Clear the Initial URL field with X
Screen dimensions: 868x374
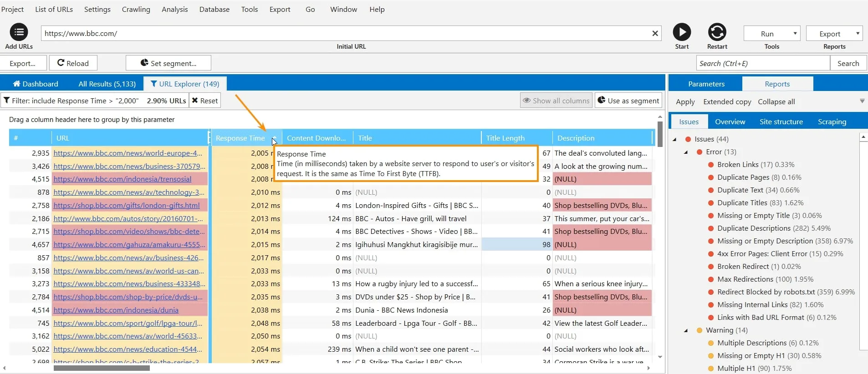click(655, 33)
